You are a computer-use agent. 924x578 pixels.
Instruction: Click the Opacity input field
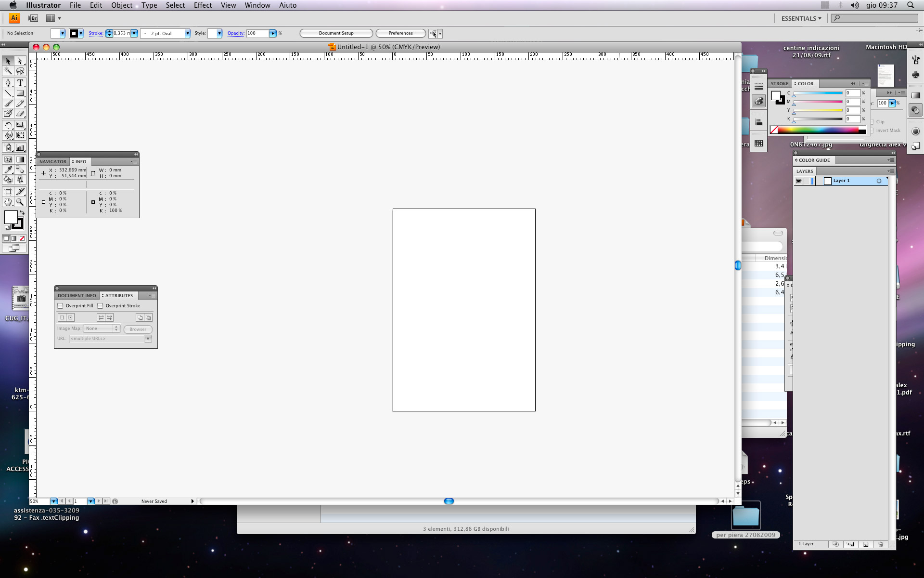[257, 33]
